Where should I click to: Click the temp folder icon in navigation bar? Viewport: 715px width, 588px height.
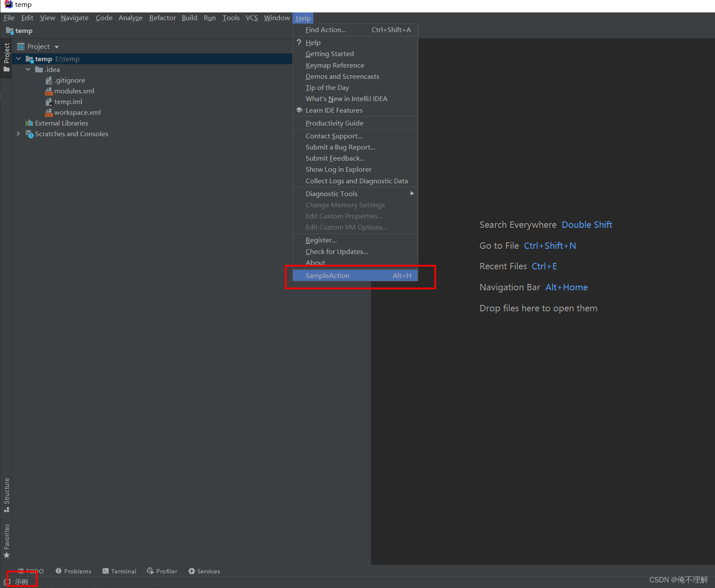tap(9, 31)
